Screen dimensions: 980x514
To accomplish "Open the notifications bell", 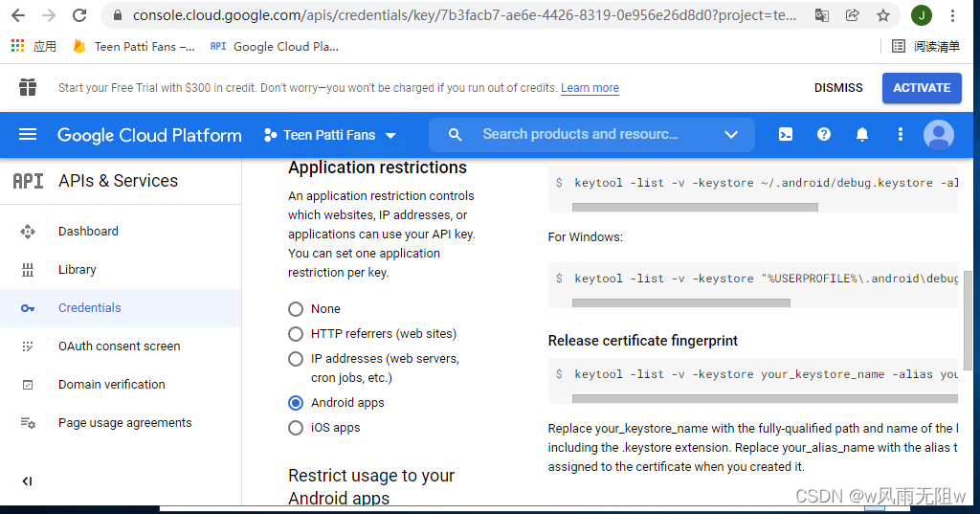I will (x=861, y=135).
